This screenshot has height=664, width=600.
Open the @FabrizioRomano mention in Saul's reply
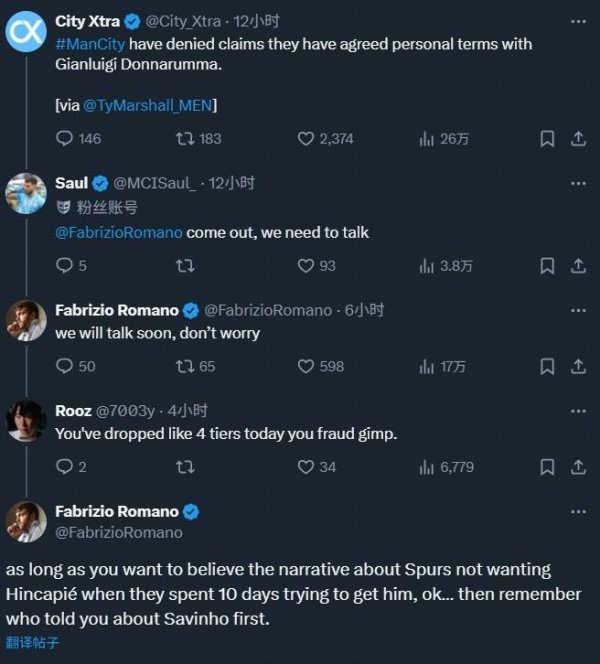coord(119,232)
